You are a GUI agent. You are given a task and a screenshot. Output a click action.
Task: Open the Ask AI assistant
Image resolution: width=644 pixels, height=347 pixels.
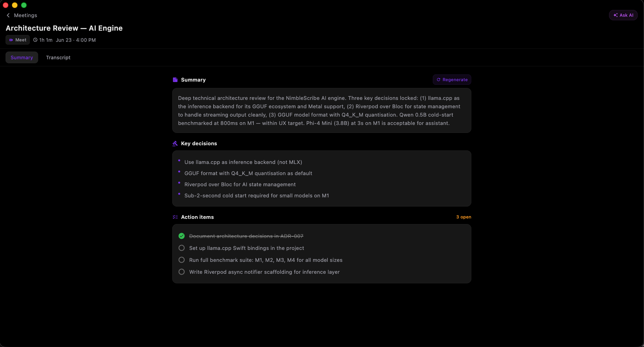click(x=623, y=15)
